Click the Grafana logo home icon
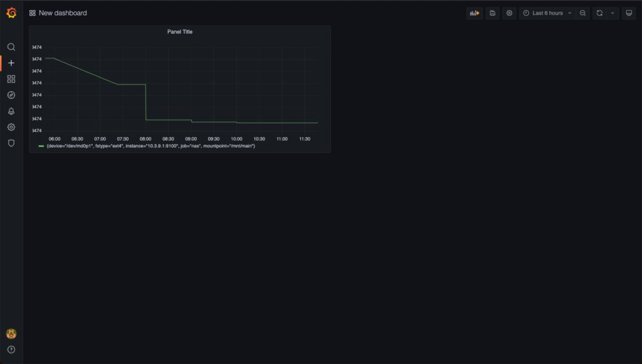 [x=11, y=13]
